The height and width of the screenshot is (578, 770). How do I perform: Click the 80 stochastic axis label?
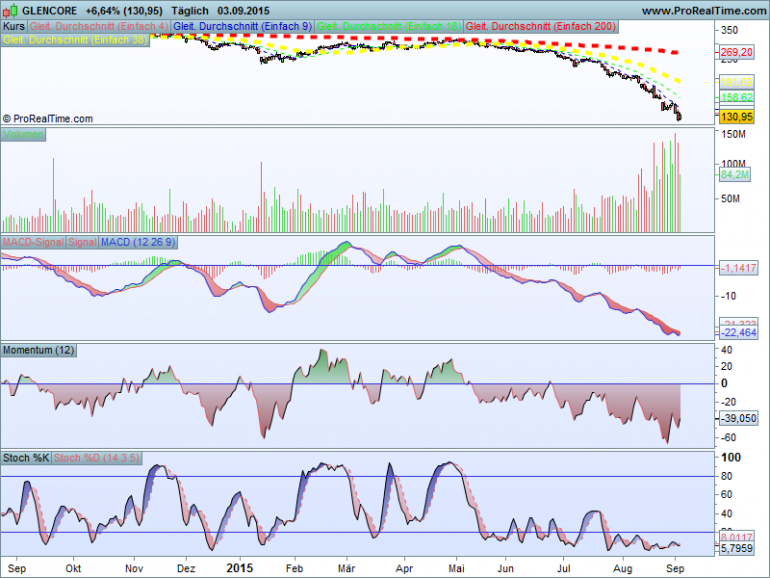(x=726, y=476)
